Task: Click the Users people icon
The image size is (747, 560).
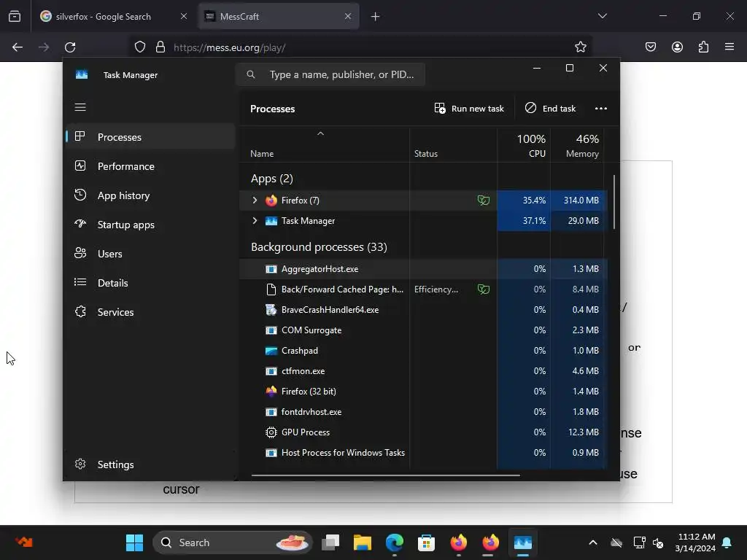Action: (x=80, y=253)
